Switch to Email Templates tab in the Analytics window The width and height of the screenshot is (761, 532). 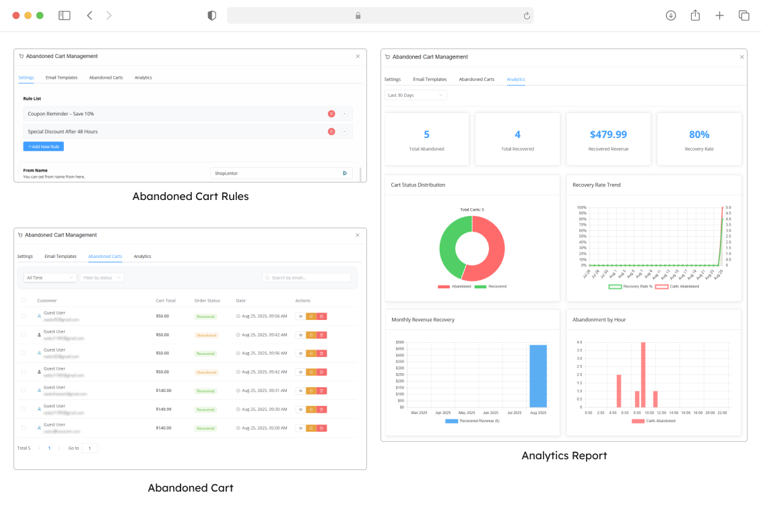pos(430,79)
